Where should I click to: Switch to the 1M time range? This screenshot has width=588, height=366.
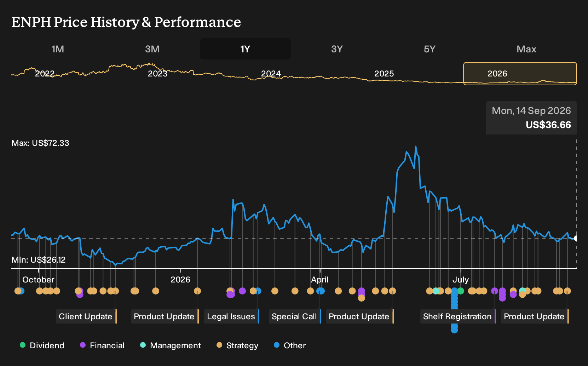tap(58, 49)
